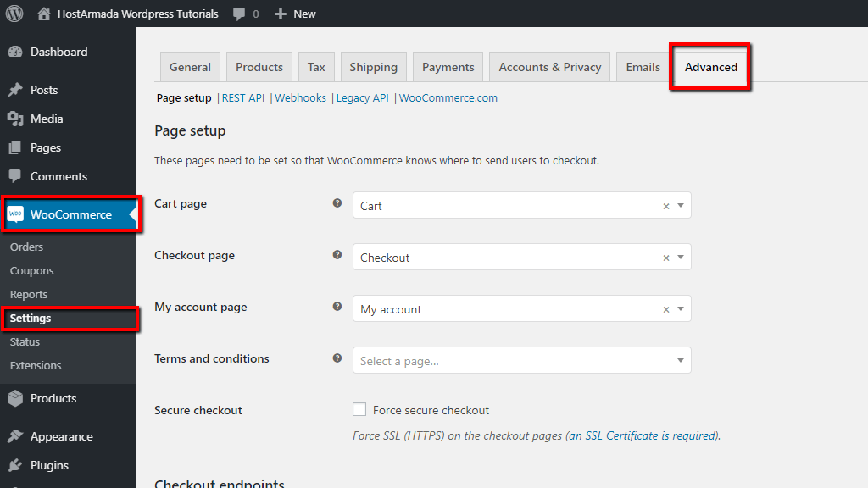Switch to the Shipping tab
The width and height of the screenshot is (868, 488).
click(x=373, y=67)
